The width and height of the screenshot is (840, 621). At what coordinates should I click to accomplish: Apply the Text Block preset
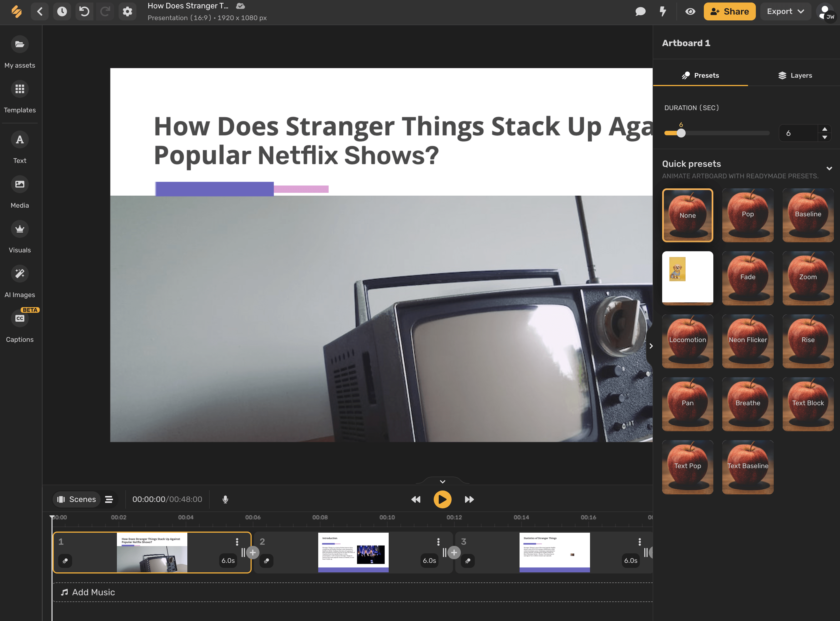coord(808,404)
